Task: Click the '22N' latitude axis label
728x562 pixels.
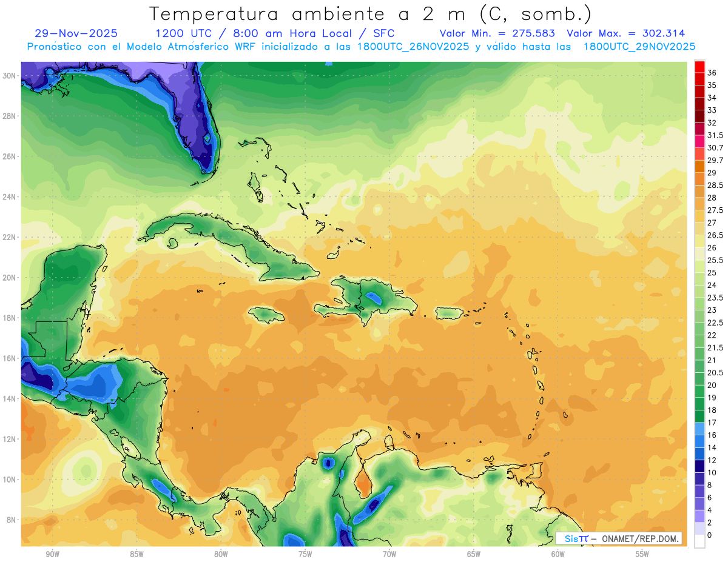Action: (x=9, y=237)
